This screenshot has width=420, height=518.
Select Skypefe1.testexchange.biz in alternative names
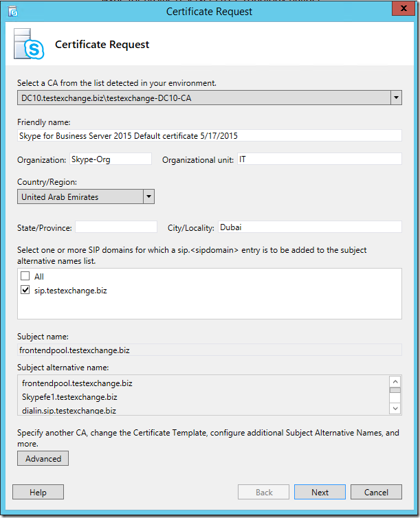(69, 397)
